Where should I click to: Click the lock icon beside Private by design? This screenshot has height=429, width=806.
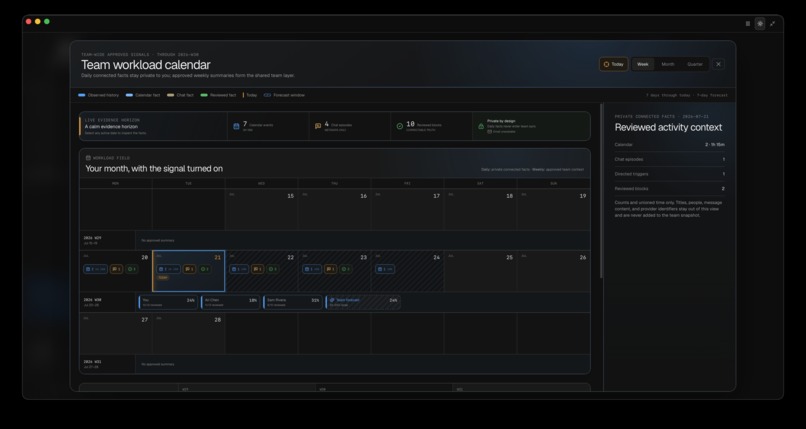481,126
